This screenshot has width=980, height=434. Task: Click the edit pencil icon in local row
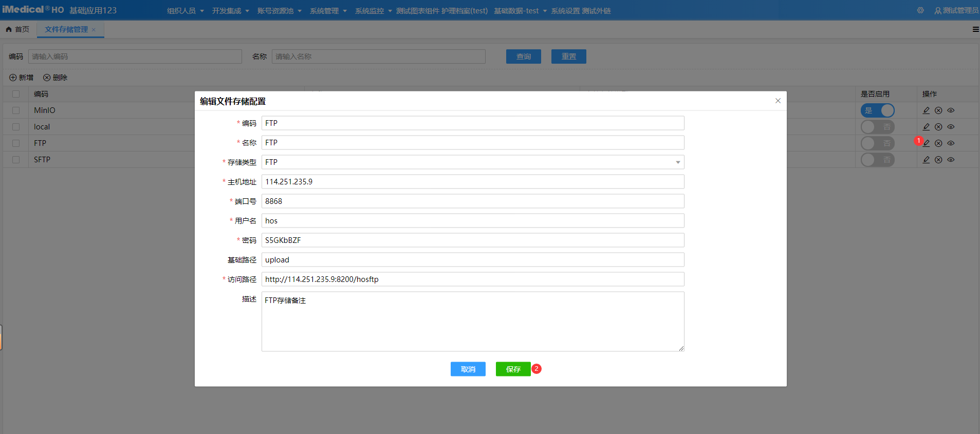coord(926,127)
